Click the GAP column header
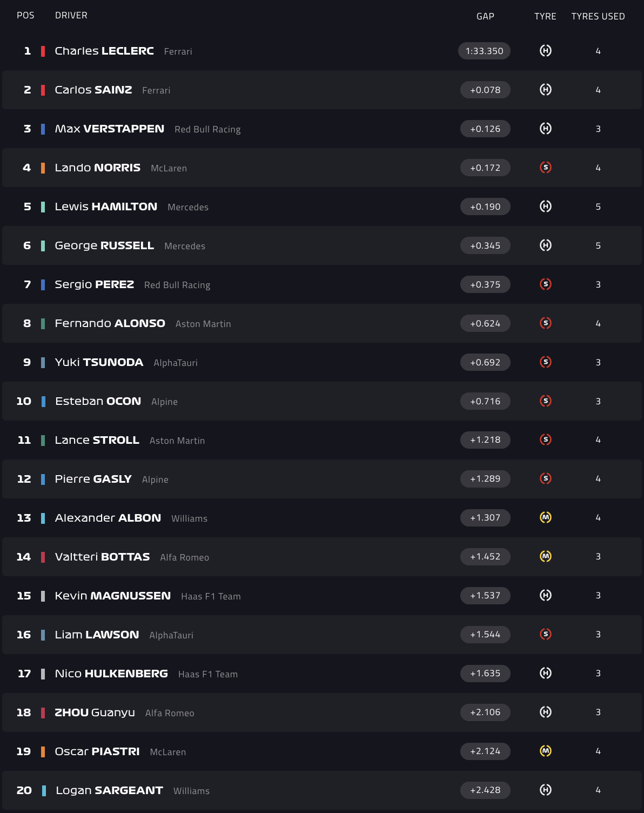 pos(485,16)
